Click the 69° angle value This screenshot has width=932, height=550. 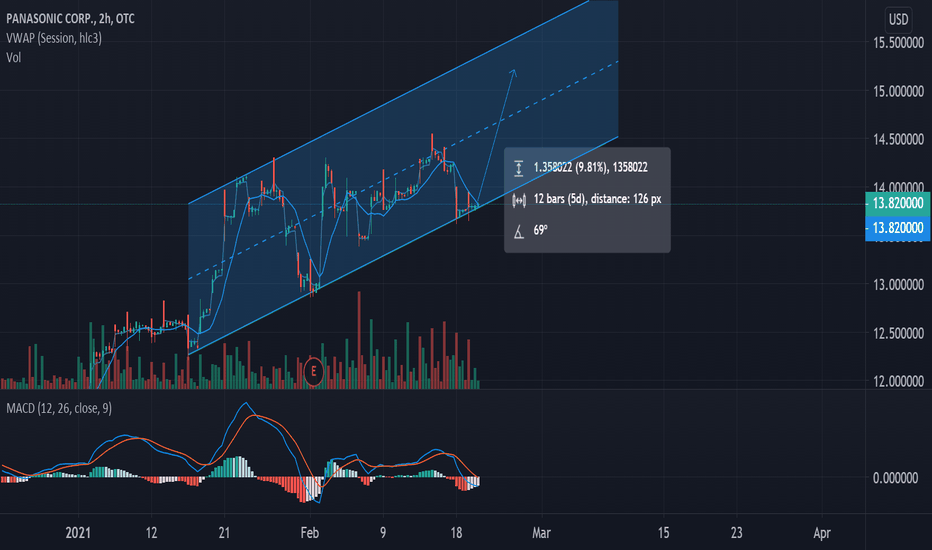pos(540,230)
